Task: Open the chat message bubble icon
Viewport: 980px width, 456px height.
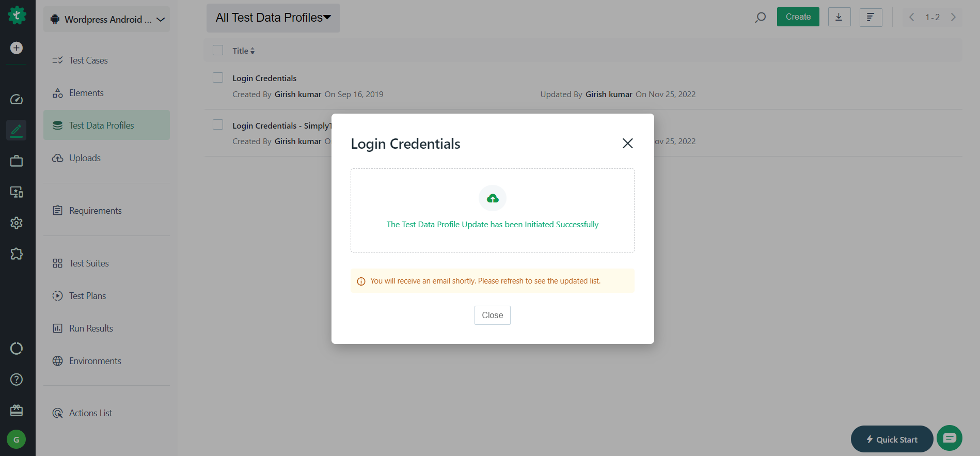Action: [x=949, y=438]
